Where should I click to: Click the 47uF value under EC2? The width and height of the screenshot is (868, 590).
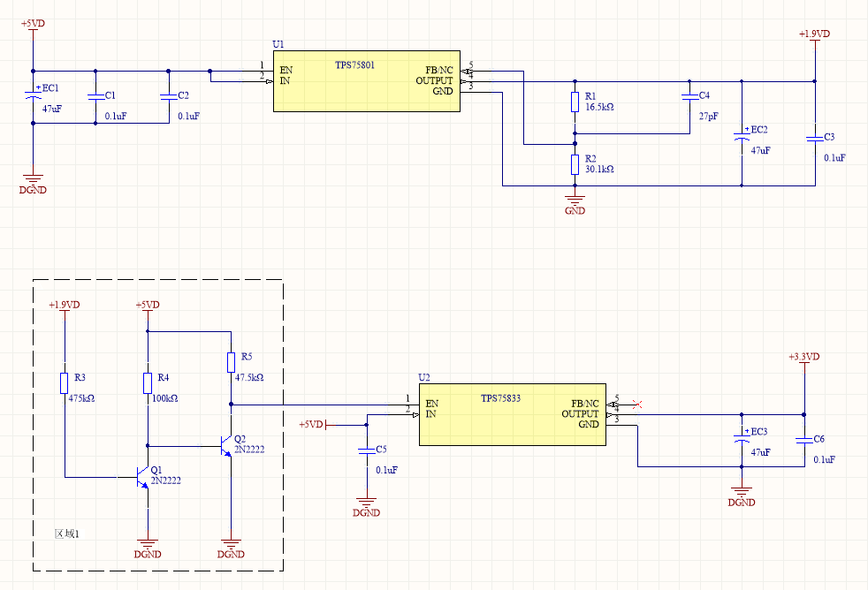click(761, 151)
